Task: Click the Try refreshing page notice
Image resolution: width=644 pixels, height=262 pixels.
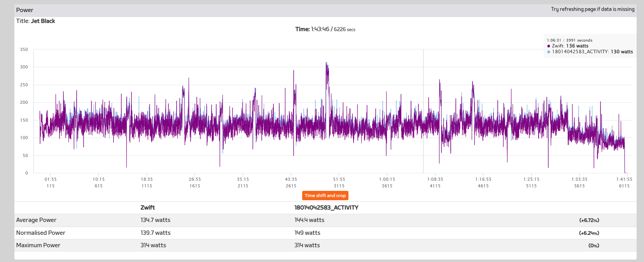Action: (x=593, y=9)
